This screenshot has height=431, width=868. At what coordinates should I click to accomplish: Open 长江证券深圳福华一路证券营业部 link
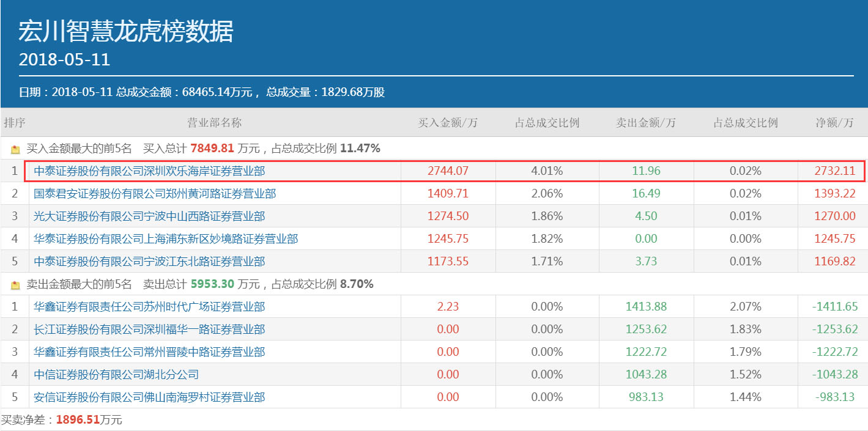coord(149,330)
